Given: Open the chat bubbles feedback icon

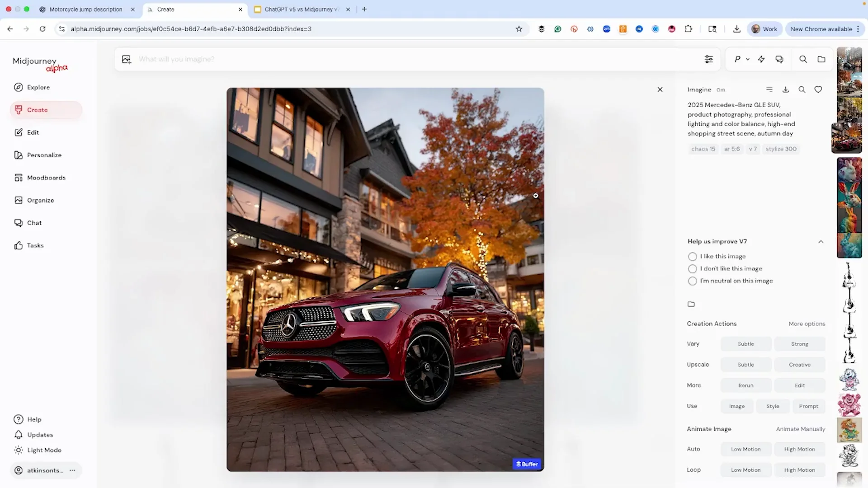Looking at the screenshot, I should point(779,59).
